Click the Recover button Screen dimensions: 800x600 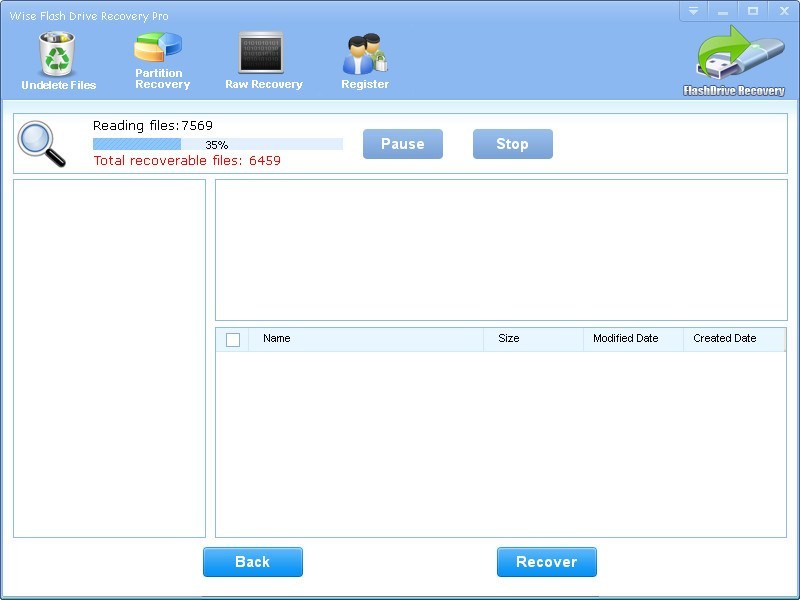pos(547,562)
